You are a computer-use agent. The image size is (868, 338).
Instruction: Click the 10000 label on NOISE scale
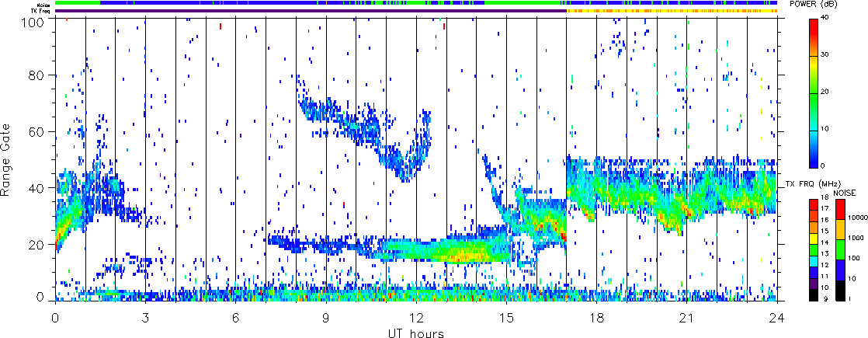click(x=858, y=218)
